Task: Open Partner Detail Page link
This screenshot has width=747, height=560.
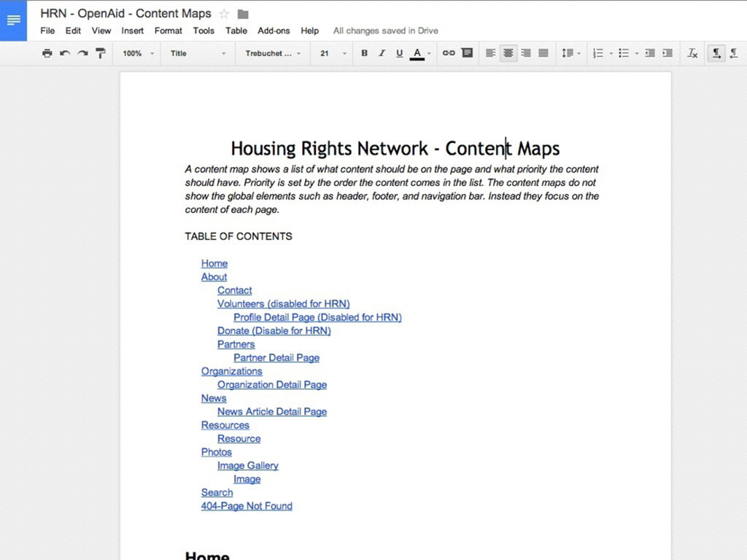Action: tap(276, 357)
